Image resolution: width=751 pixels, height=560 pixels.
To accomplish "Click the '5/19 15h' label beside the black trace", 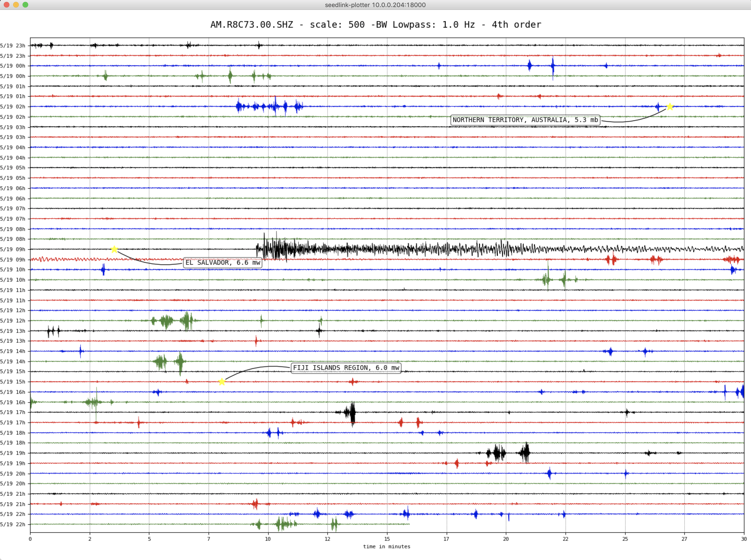I will [13, 372].
